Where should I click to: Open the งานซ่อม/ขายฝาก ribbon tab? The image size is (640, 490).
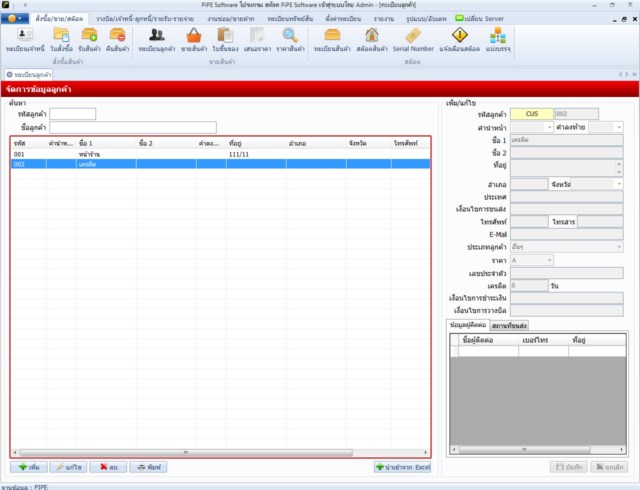[x=231, y=19]
